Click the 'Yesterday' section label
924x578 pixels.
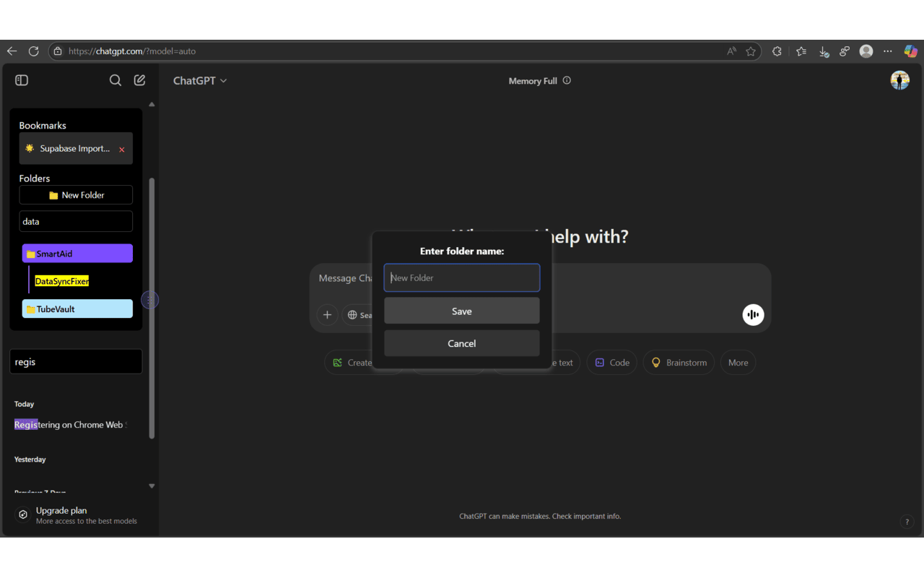pos(30,460)
